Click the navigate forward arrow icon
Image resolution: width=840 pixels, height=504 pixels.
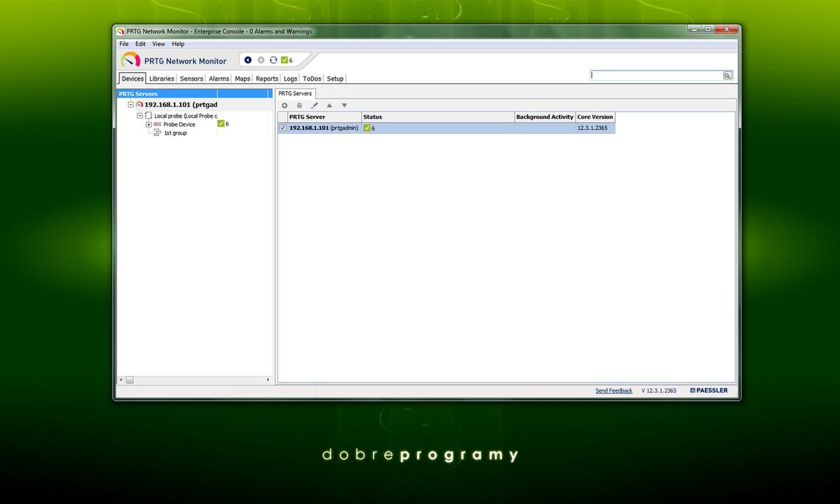261,60
